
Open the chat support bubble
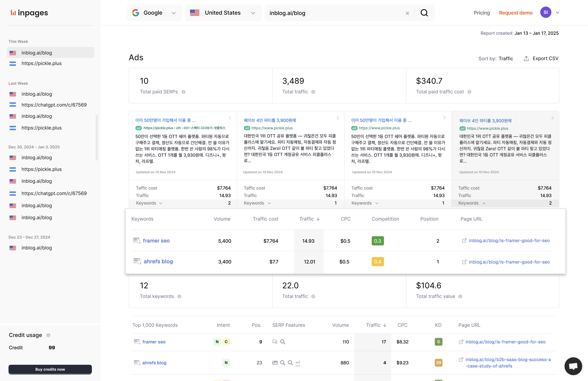(x=573, y=366)
